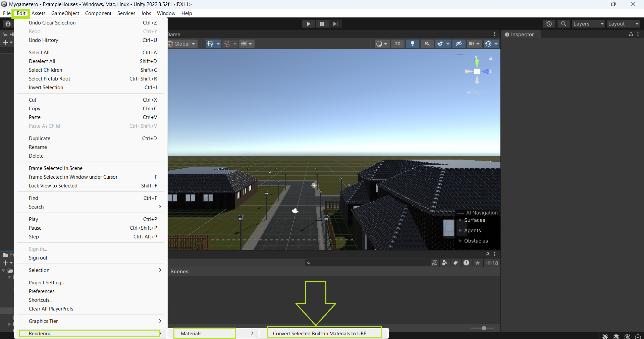
Task: Click the Play button in the toolbar
Action: click(x=308, y=24)
